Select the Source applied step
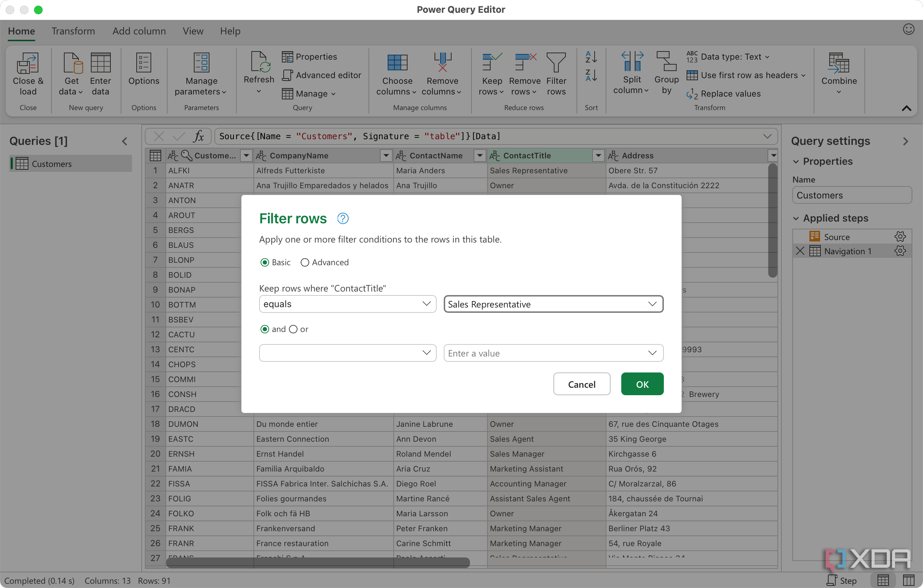 pyautogui.click(x=852, y=236)
